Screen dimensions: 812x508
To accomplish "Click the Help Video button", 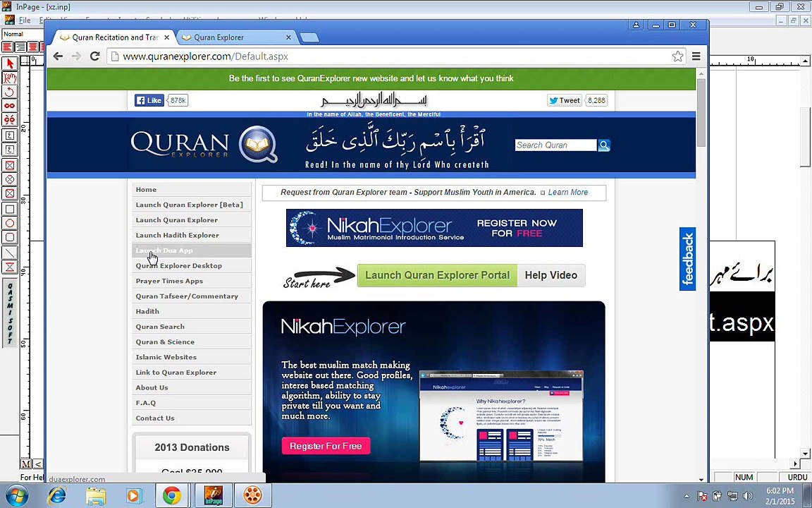I will [x=551, y=275].
